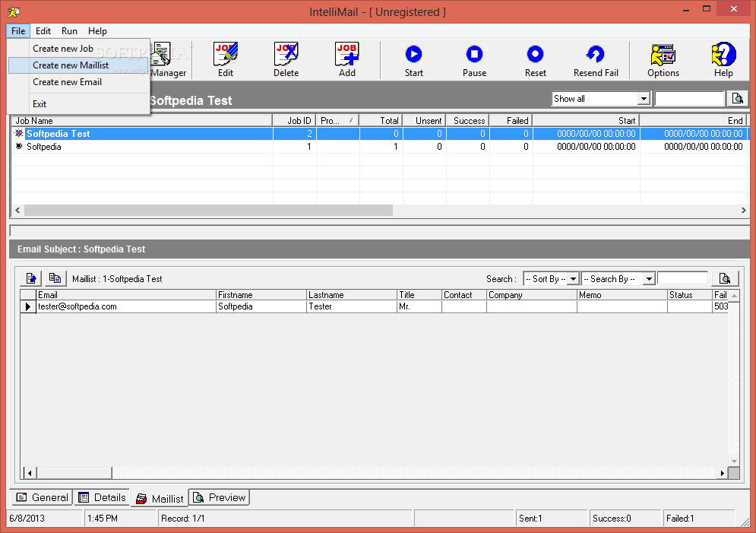Click the job list scroll left arrow
756x533 pixels.
click(x=17, y=211)
